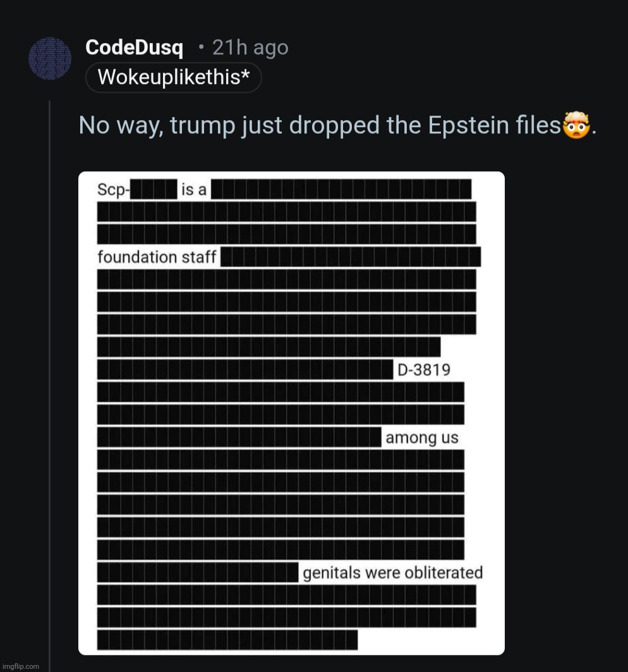Click the "21h ago" timestamp
Screen dimensions: 628x672
tap(250, 47)
